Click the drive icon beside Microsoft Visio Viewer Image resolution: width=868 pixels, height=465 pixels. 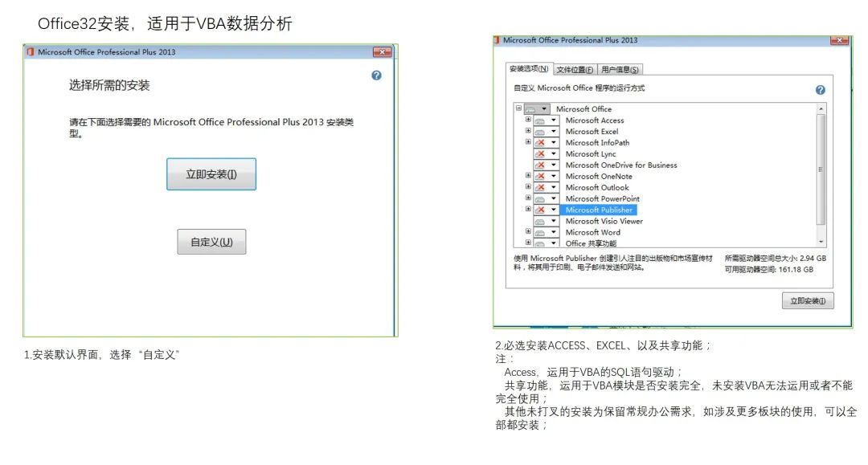pyautogui.click(x=540, y=221)
